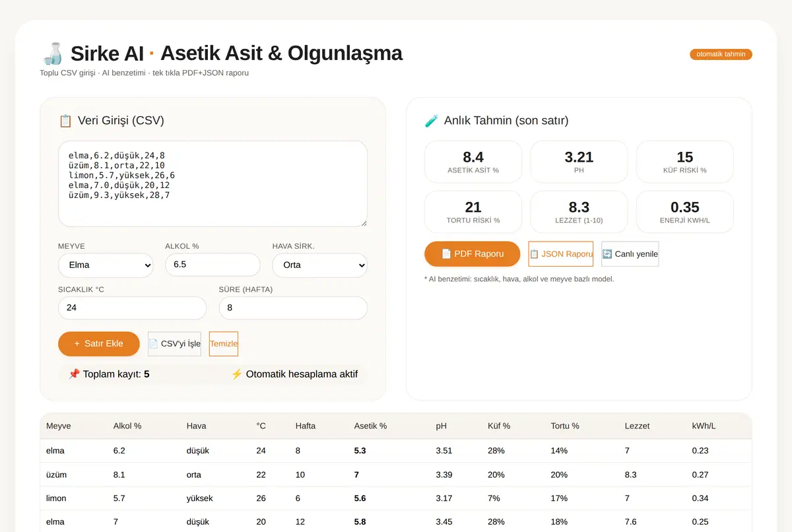The width and height of the screenshot is (792, 532).
Task: Generate the PDF Raporu
Action: [473, 254]
